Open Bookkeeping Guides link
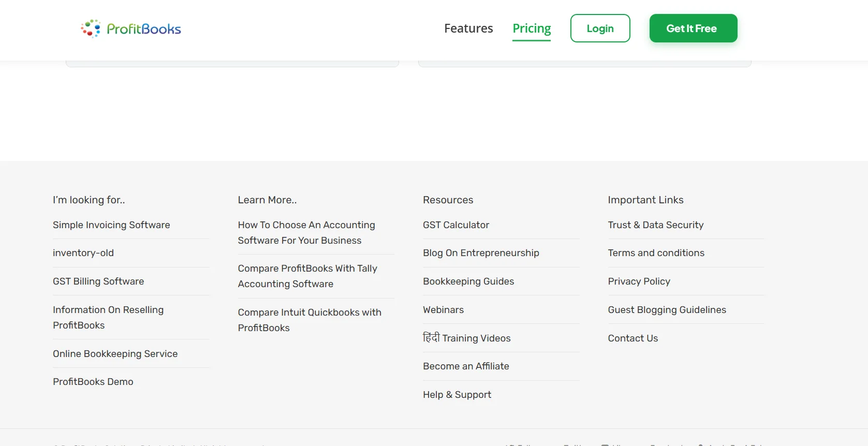Viewport: 868px width, 446px height. coord(468,281)
